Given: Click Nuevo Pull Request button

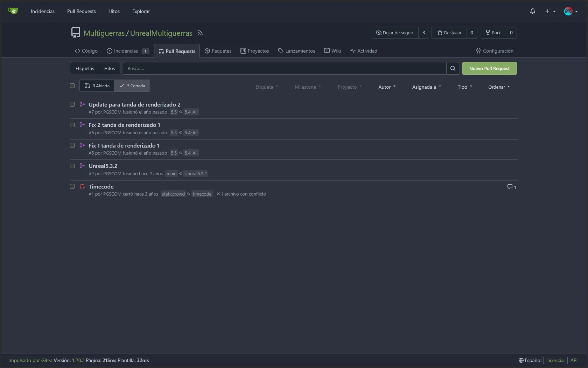Looking at the screenshot, I should [x=489, y=68].
